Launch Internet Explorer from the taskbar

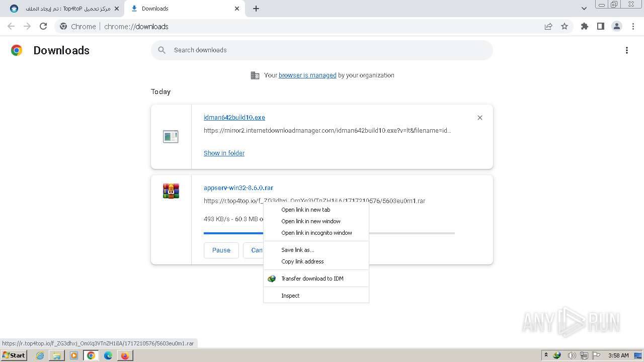pyautogui.click(x=40, y=355)
